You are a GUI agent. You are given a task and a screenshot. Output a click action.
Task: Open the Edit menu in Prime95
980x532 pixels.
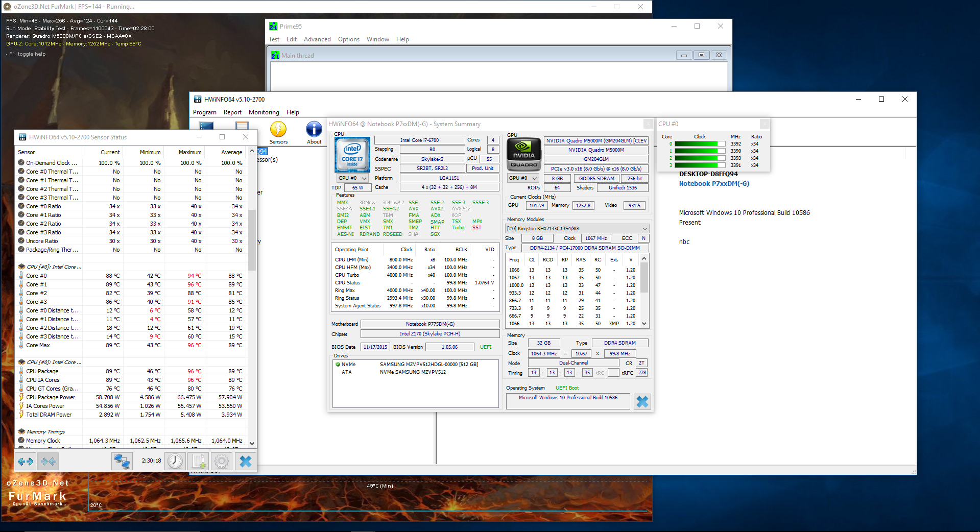[x=292, y=39]
